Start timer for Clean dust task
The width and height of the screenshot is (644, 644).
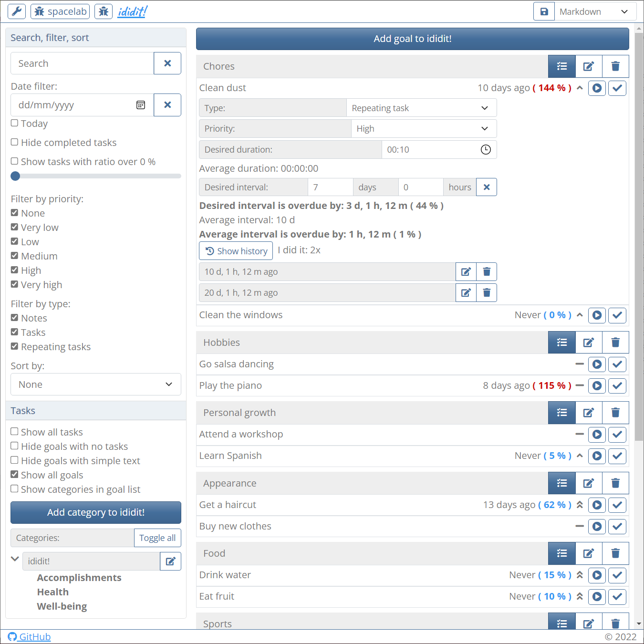click(x=597, y=88)
